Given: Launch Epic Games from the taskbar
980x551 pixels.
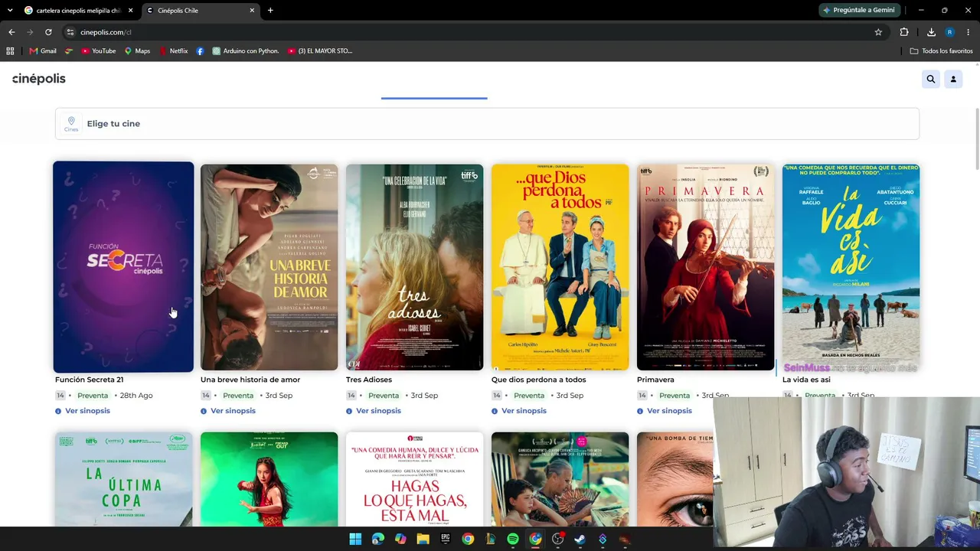Looking at the screenshot, I should pyautogui.click(x=445, y=539).
